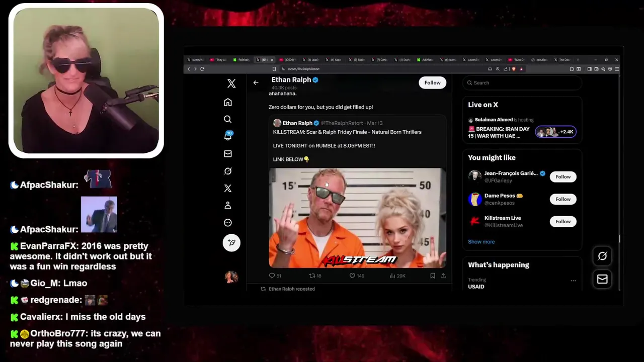
Task: Reload the current browser page
Action: tap(202, 69)
